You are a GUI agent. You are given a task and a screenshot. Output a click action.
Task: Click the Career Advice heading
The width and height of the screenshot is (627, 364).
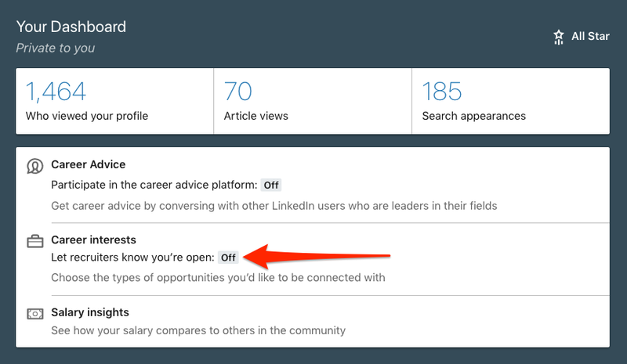(89, 164)
